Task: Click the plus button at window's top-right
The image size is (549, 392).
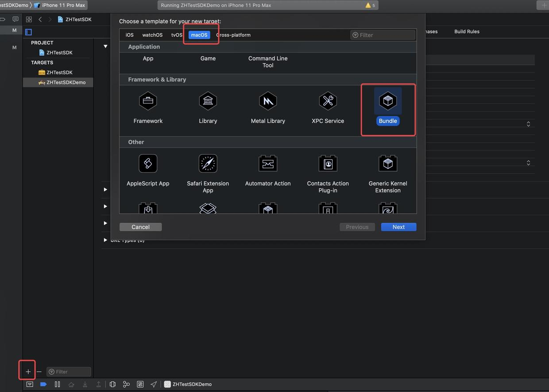Action: pos(544,5)
